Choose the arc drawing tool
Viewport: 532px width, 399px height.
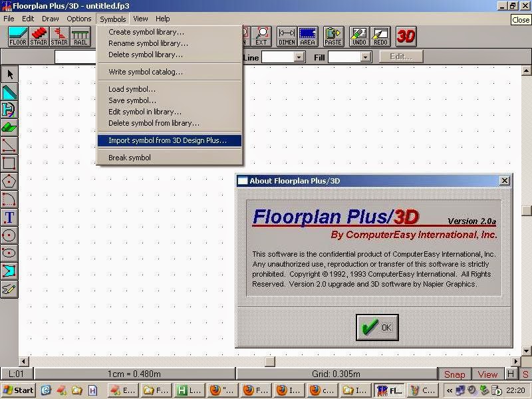[x=9, y=199]
